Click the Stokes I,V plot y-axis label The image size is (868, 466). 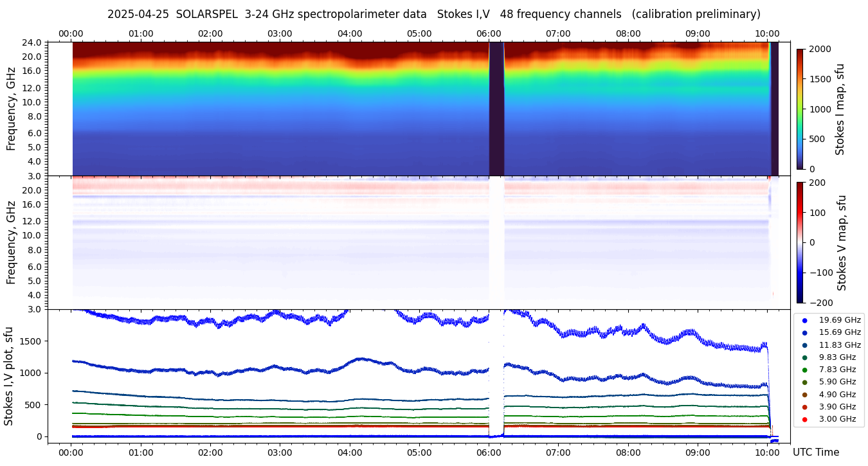tap(9, 376)
